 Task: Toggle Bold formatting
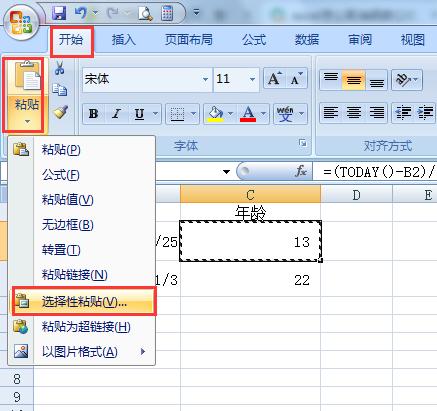click(x=94, y=114)
